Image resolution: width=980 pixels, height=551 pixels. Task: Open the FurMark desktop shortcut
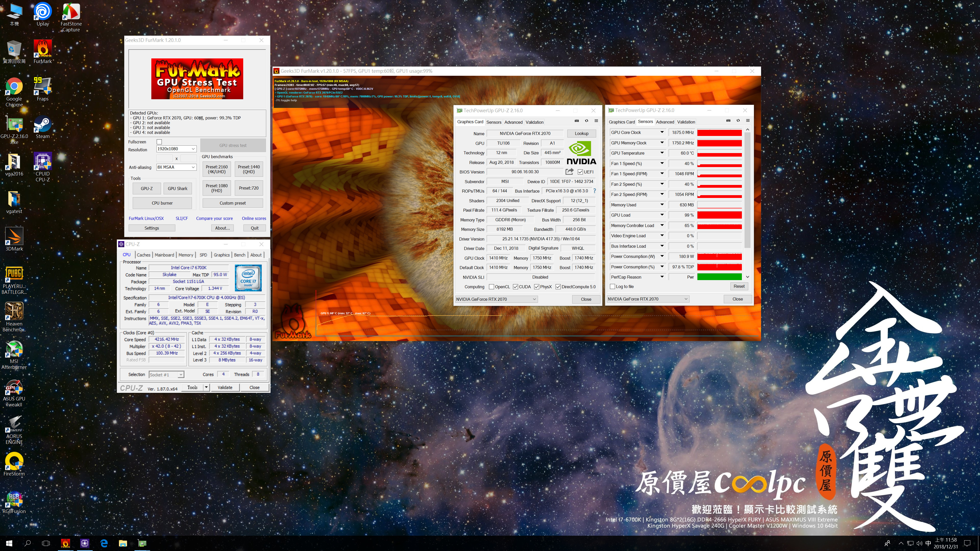pyautogui.click(x=43, y=52)
